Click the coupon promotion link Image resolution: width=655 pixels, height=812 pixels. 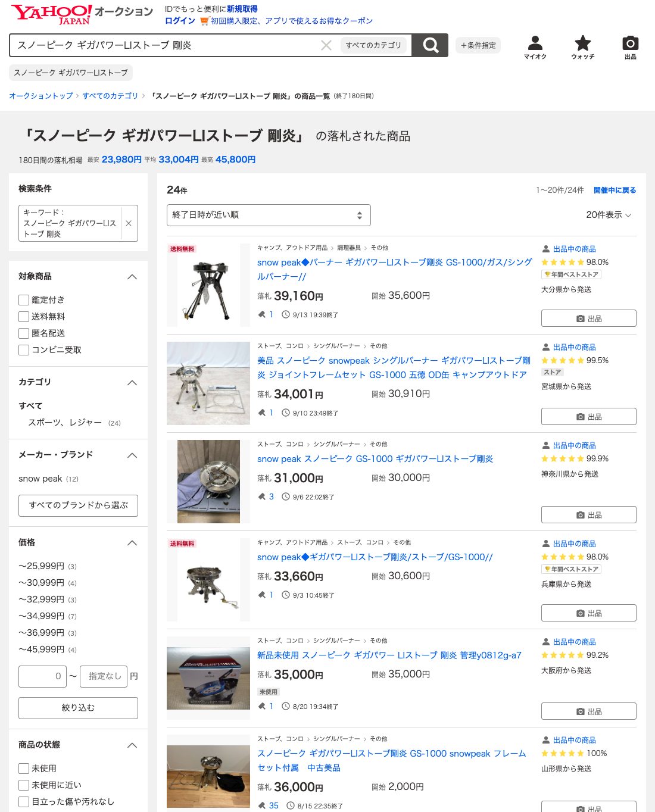pos(292,21)
